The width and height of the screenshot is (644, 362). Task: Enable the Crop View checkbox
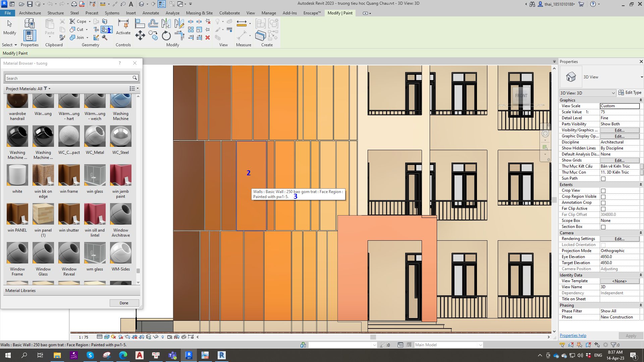(x=603, y=191)
